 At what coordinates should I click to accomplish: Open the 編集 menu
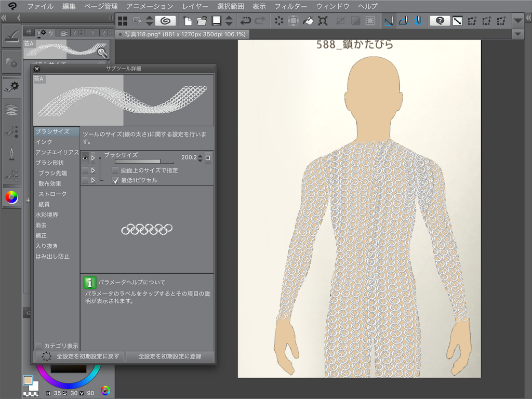tap(69, 6)
